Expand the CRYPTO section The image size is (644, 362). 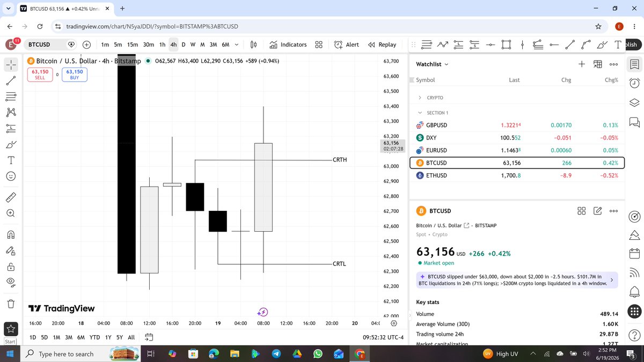click(420, 98)
